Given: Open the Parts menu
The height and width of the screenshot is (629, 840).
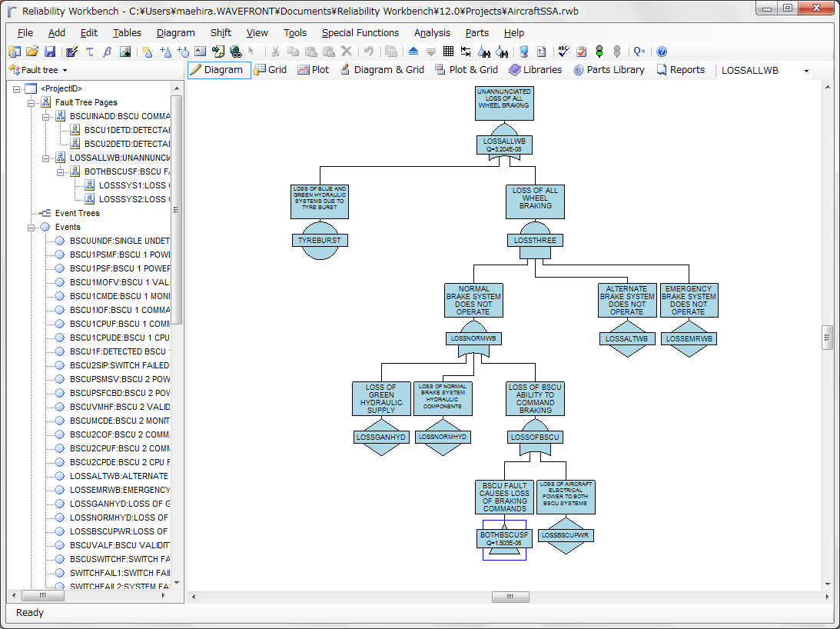Looking at the screenshot, I should click(x=476, y=33).
